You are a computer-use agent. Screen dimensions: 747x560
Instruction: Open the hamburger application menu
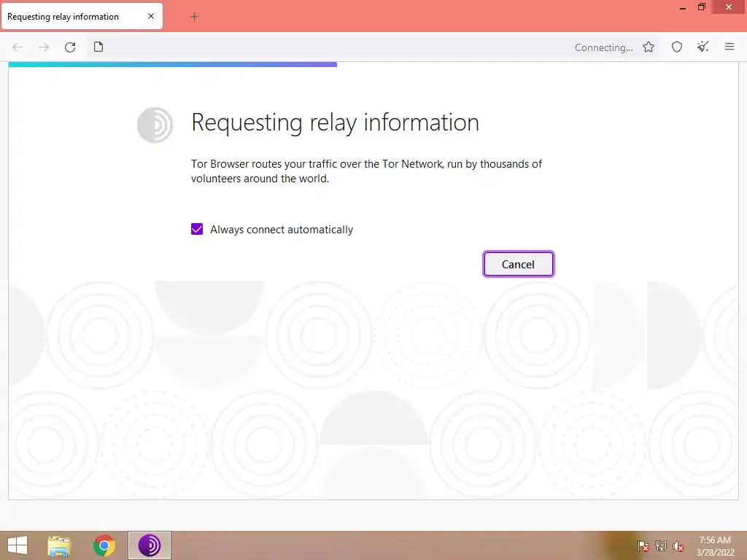pyautogui.click(x=729, y=47)
